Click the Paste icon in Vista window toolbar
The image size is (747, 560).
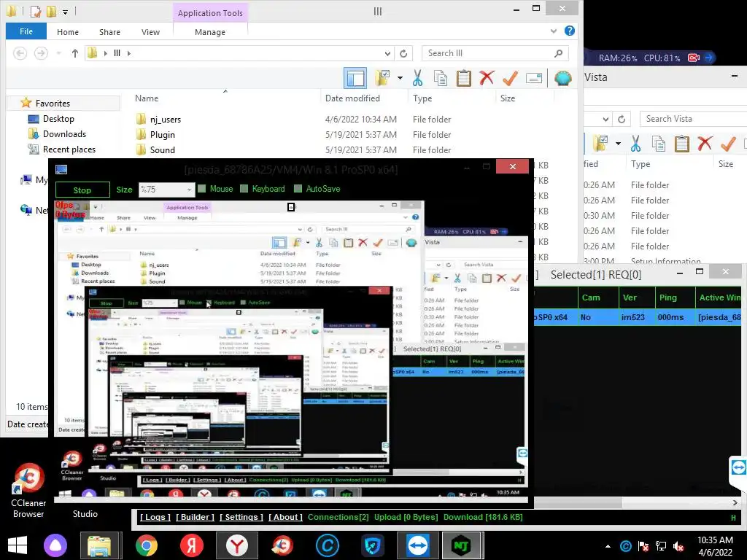pyautogui.click(x=682, y=144)
